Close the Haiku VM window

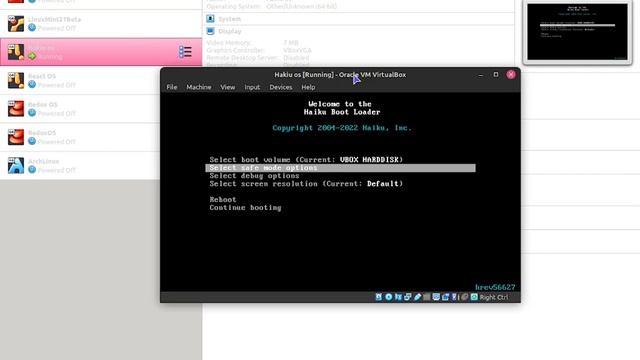point(511,74)
